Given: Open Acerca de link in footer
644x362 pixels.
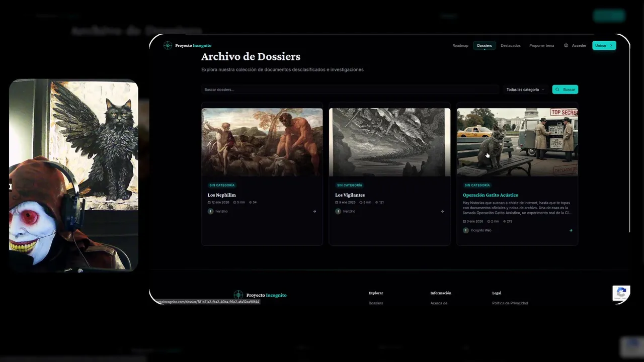Looking at the screenshot, I should point(439,303).
